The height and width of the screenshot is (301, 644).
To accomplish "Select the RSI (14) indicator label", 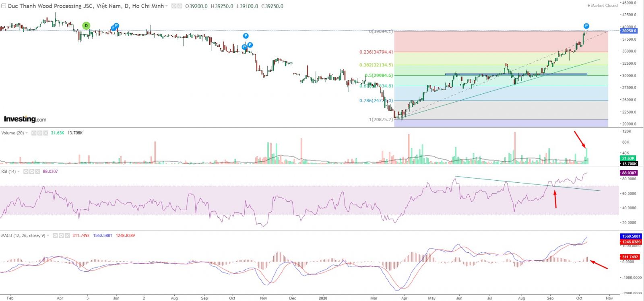I will click(x=8, y=171).
